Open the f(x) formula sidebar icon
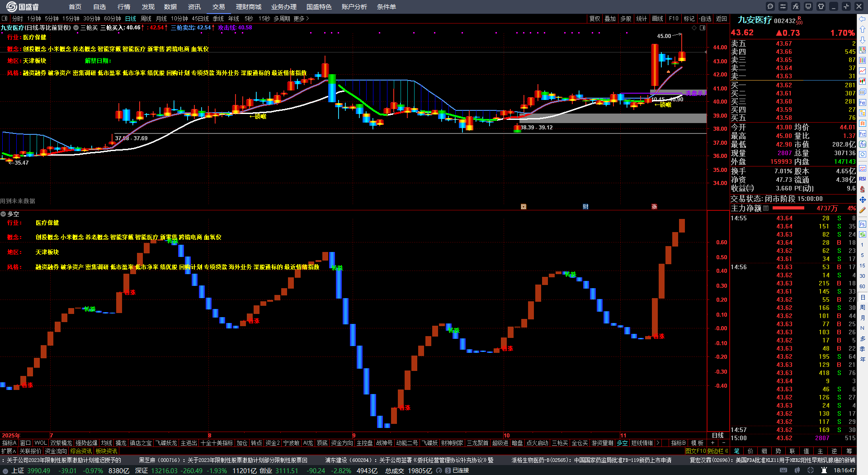Screen dimensions: 868x475 (863, 144)
